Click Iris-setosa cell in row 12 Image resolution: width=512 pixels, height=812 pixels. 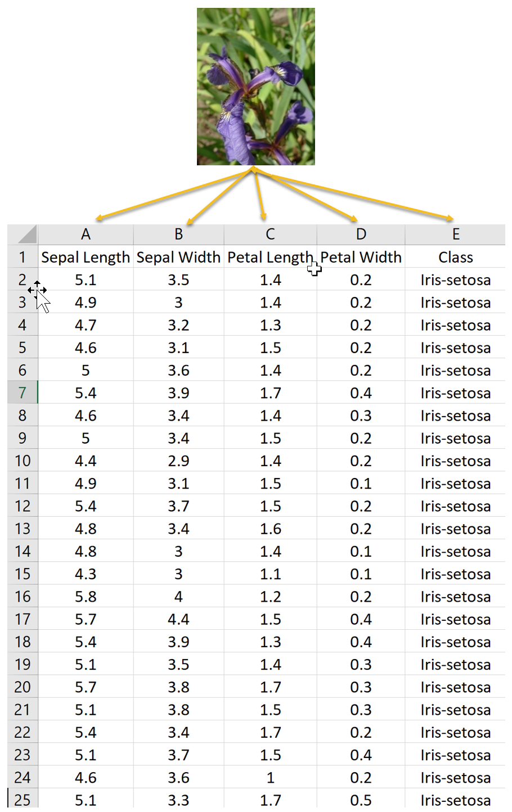tap(455, 506)
